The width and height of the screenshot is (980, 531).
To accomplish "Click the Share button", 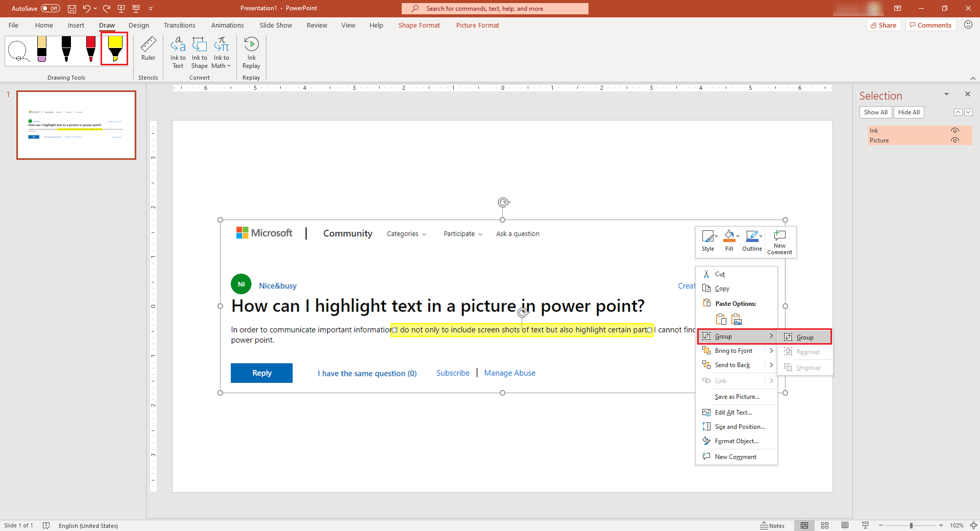I will (x=884, y=25).
